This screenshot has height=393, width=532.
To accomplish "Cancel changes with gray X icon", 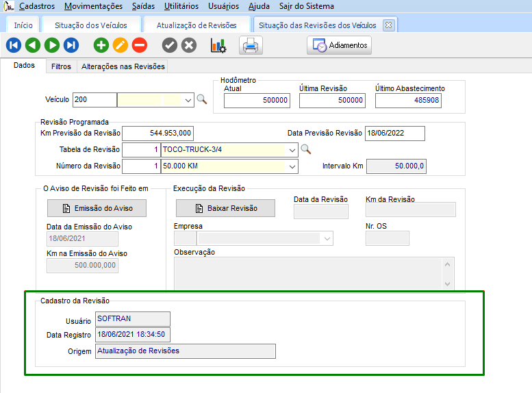I will click(189, 45).
